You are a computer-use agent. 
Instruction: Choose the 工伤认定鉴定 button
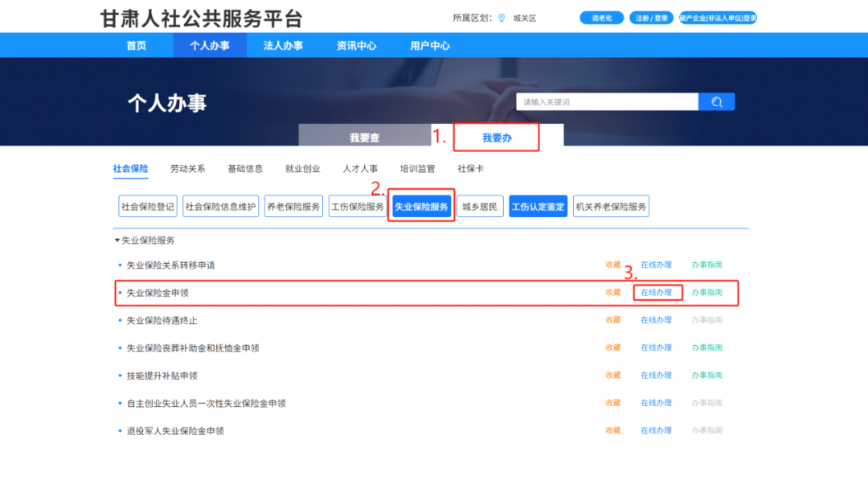click(x=538, y=207)
